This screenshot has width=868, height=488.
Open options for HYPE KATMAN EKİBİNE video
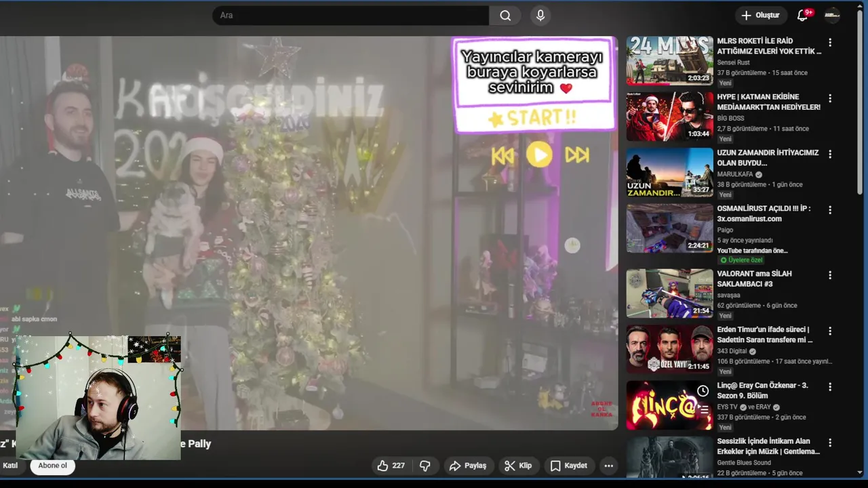[x=830, y=98]
